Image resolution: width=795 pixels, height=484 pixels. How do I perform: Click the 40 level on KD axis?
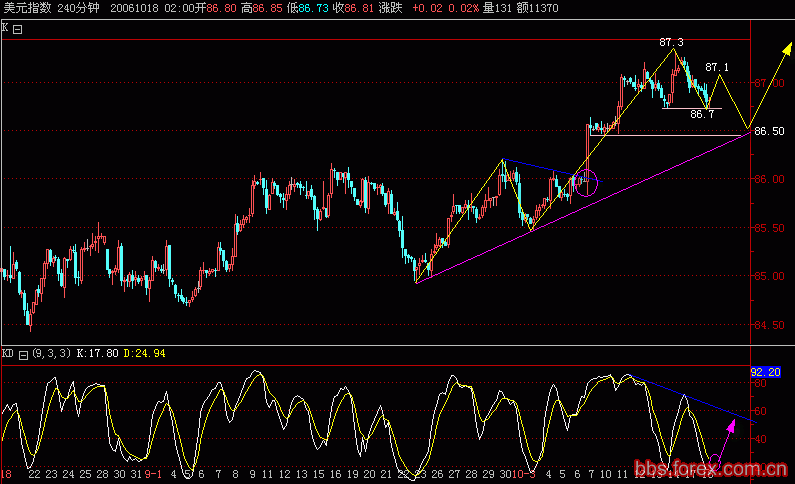760,439
